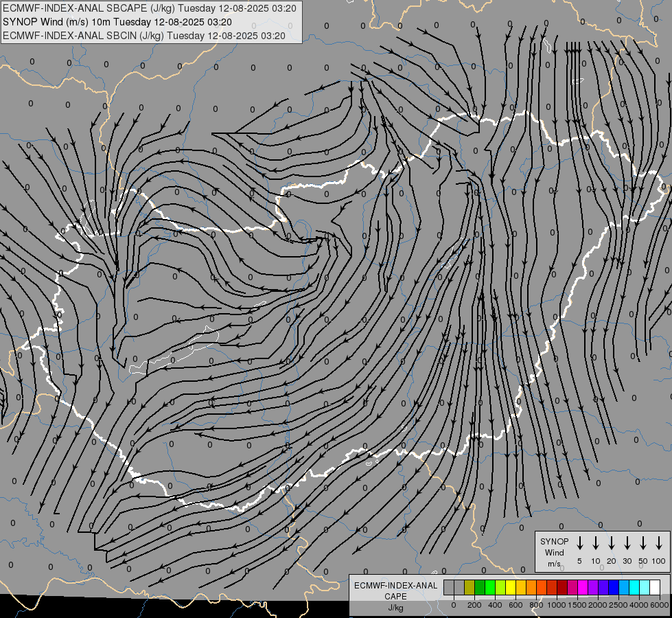Image resolution: width=672 pixels, height=618 pixels.
Task: Click the 'SYNOP Wind m/s' legend label
Action: (554, 552)
